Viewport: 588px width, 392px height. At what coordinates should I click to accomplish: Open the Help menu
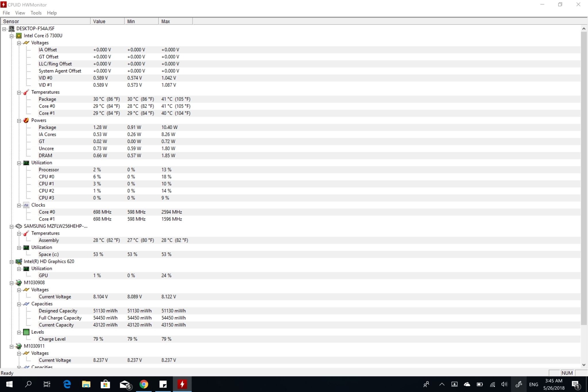52,13
